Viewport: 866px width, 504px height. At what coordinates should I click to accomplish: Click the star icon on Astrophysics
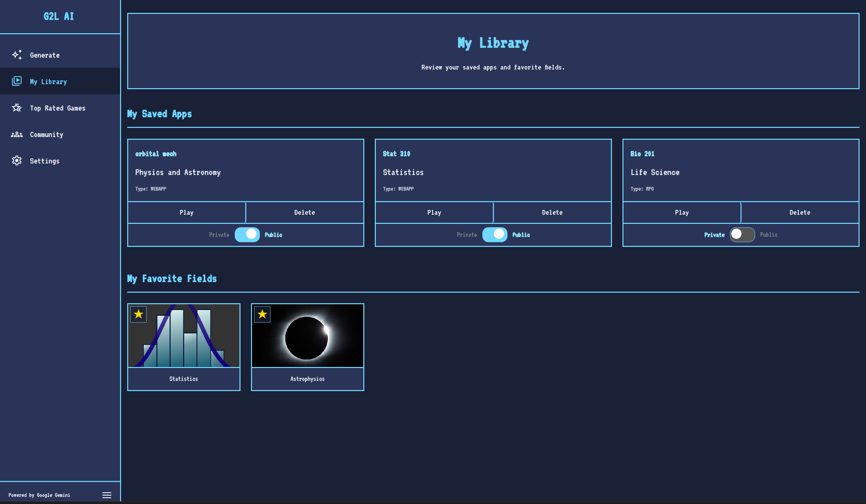point(262,314)
